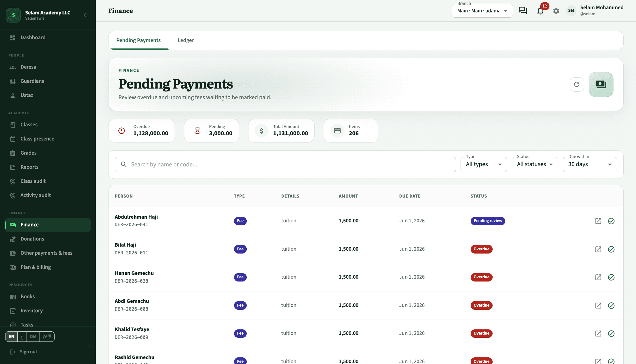This screenshot has width=636, height=364.
Task: Switch language to Arabic (ع)
Action: click(22, 337)
